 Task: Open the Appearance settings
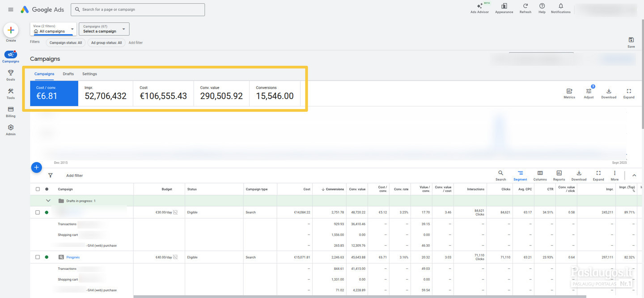point(504,8)
